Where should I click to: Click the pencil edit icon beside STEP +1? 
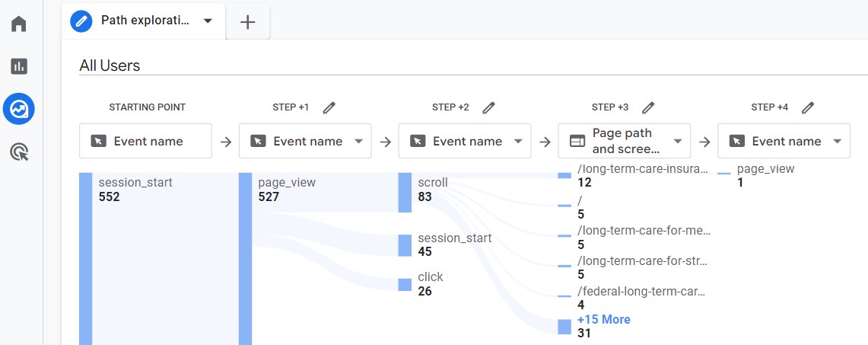point(329,107)
